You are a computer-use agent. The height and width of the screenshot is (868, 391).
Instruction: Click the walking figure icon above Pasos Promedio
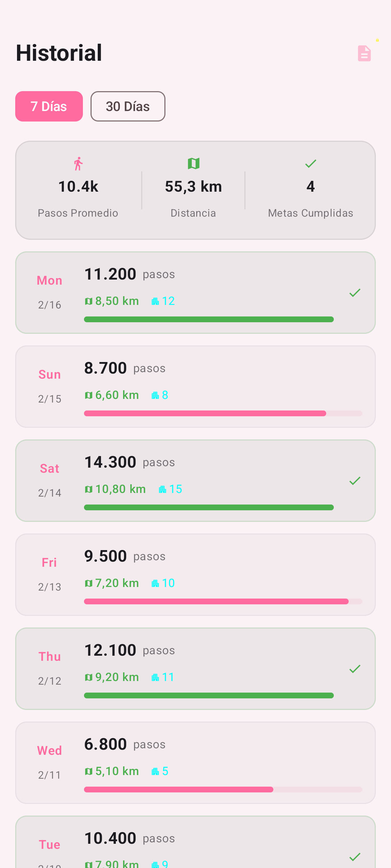[78, 164]
